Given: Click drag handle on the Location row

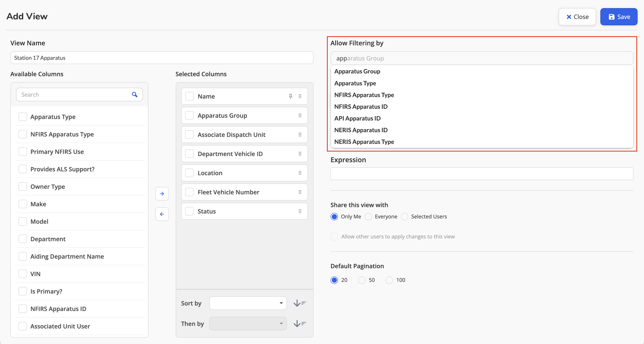Looking at the screenshot, I should click(x=300, y=173).
